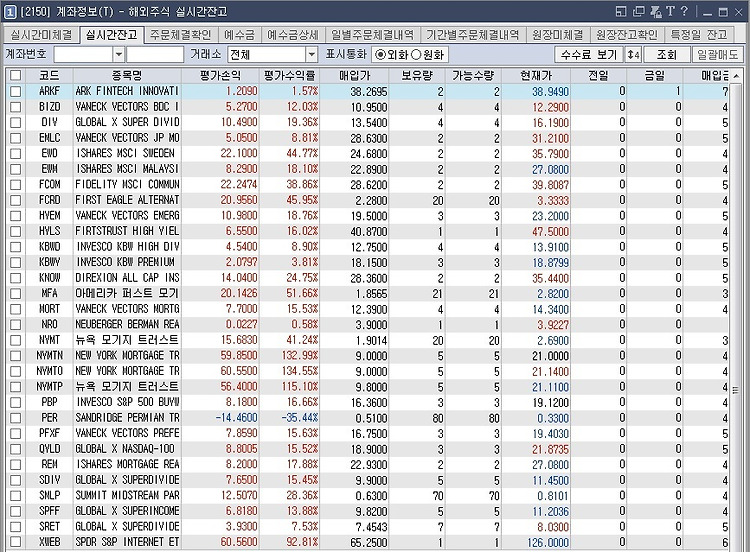Click HYLS current price 47.5000
This screenshot has height=552, width=750.
pos(551,232)
